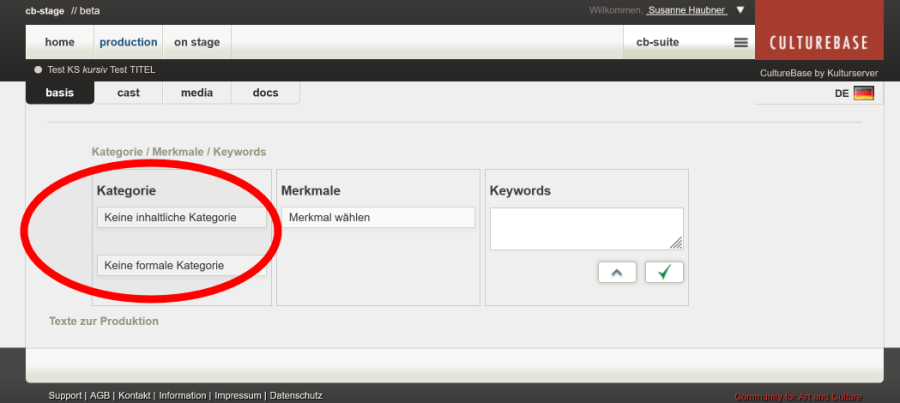Select the docs tab

265,93
